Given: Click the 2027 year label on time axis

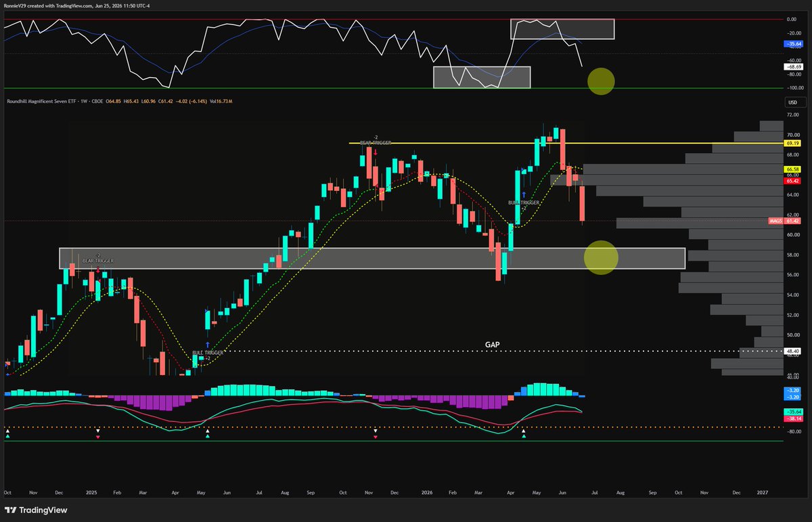Looking at the screenshot, I should click(x=763, y=494).
